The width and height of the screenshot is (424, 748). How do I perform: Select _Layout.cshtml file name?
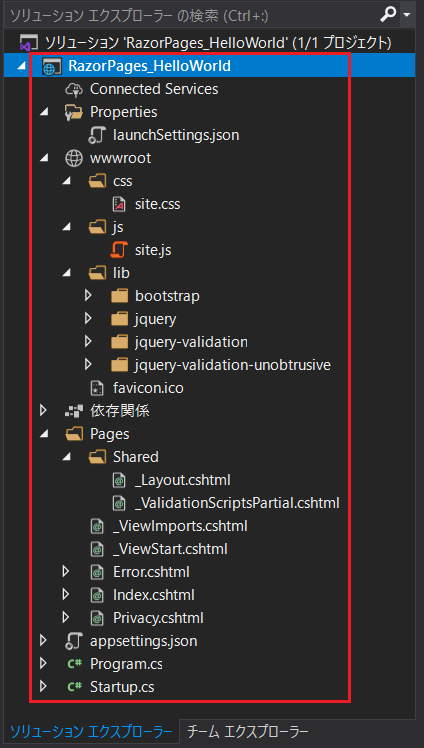click(x=183, y=480)
